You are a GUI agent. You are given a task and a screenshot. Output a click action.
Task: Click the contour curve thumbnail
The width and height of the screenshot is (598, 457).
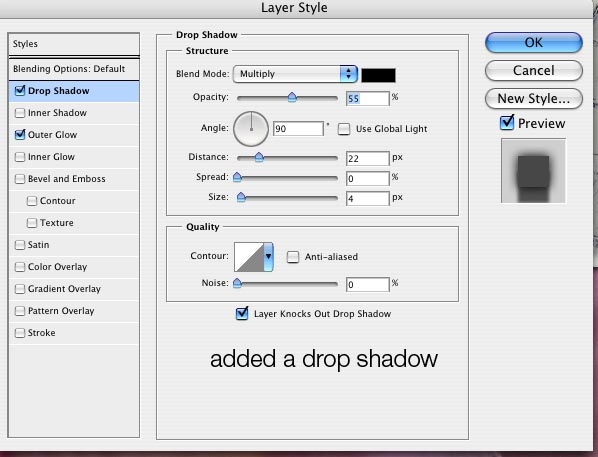tap(249, 257)
